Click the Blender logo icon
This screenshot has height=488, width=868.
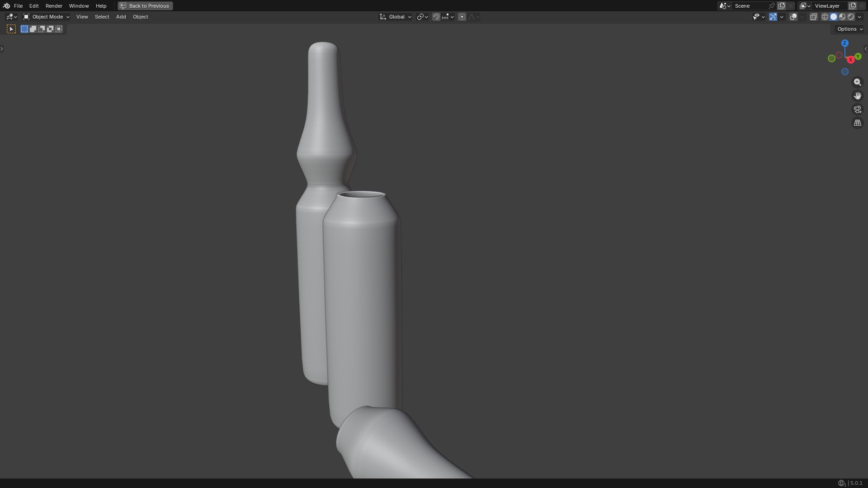6,6
